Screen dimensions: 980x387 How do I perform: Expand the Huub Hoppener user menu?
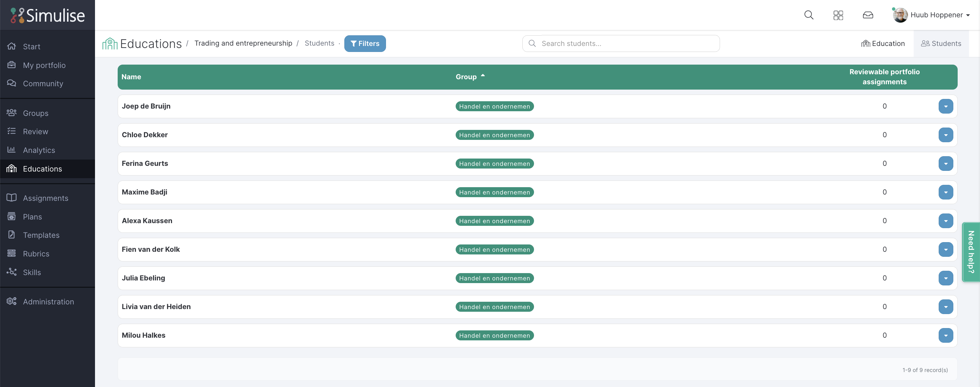coord(940,15)
